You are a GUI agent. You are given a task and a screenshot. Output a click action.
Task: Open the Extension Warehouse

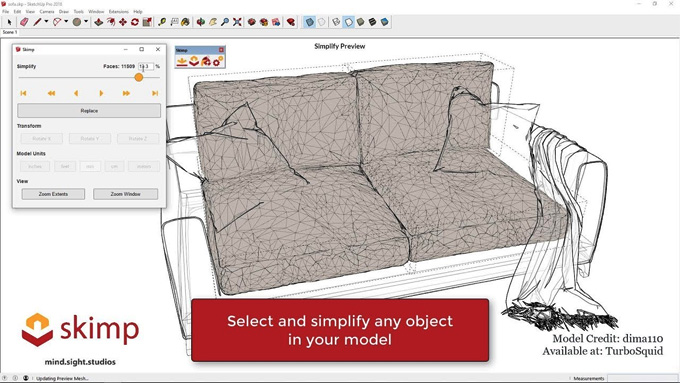click(264, 22)
